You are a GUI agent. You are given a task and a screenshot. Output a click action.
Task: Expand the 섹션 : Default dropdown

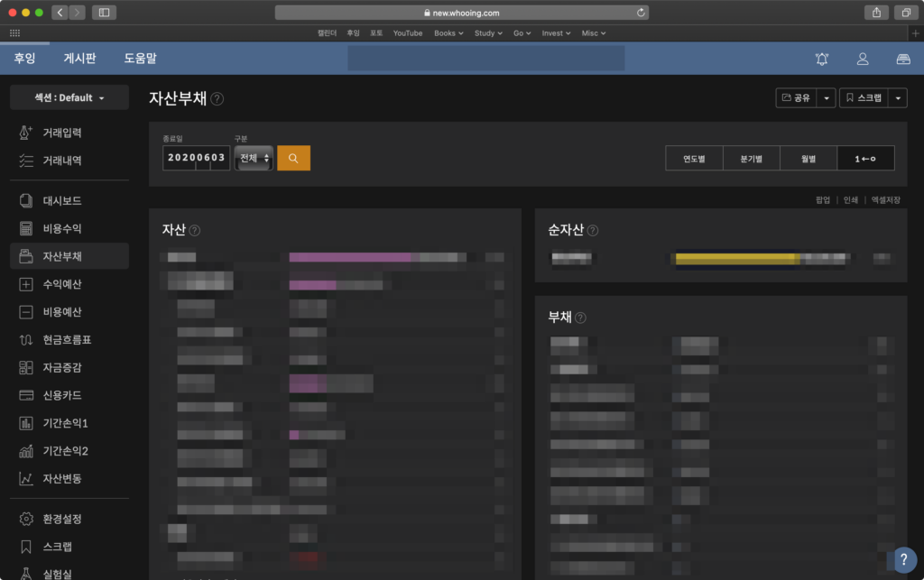coord(69,97)
